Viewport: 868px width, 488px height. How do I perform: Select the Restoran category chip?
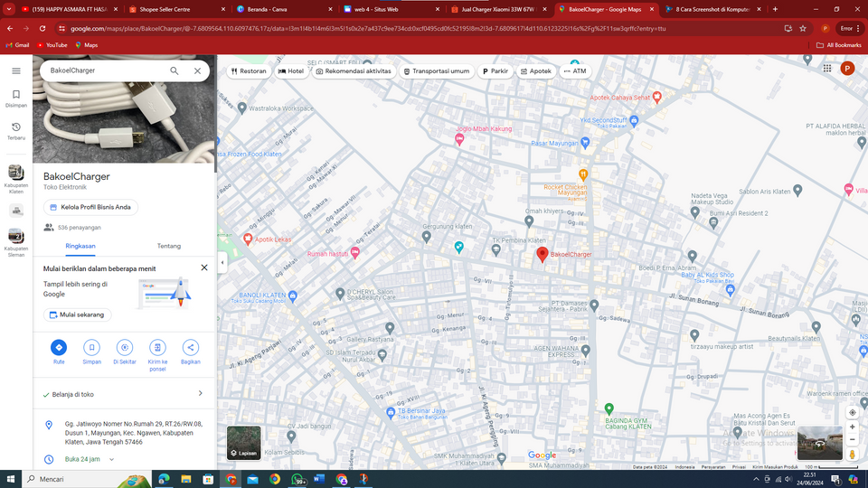pyautogui.click(x=249, y=70)
